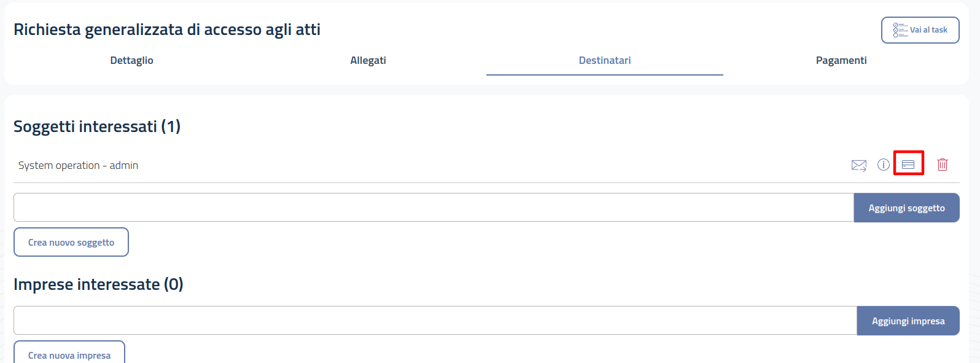Click the Aggiungi soggetto button
The width and height of the screenshot is (980, 363).
point(906,208)
